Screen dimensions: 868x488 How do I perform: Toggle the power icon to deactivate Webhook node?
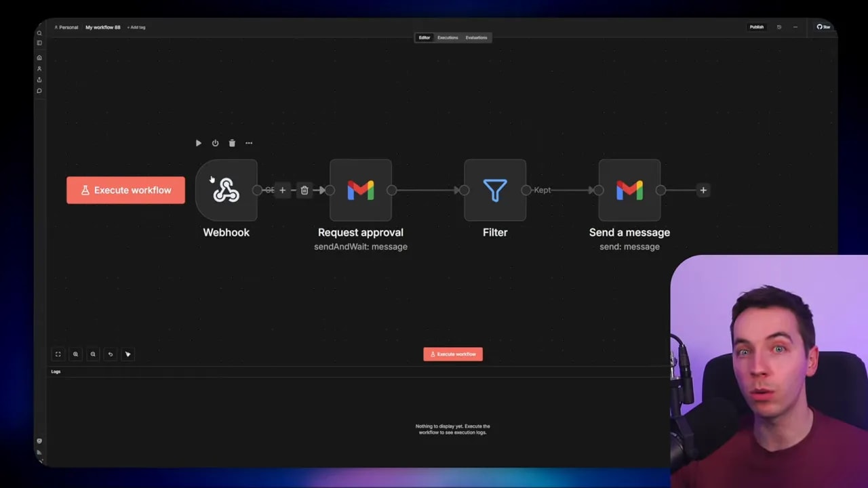[x=215, y=143]
